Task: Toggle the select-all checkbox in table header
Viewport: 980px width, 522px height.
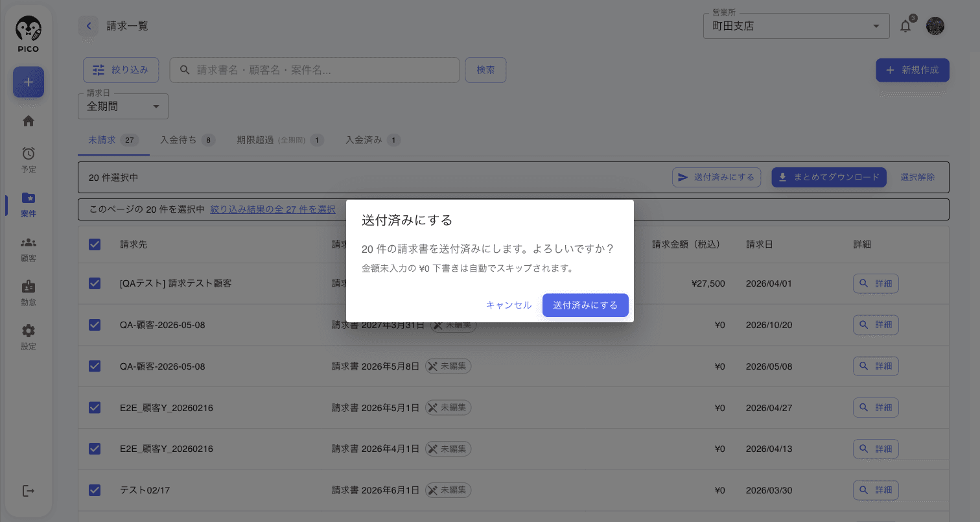Action: pyautogui.click(x=95, y=244)
